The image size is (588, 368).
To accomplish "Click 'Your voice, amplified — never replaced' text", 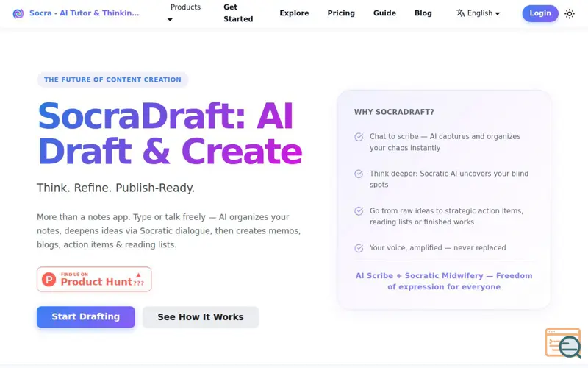I will click(437, 248).
